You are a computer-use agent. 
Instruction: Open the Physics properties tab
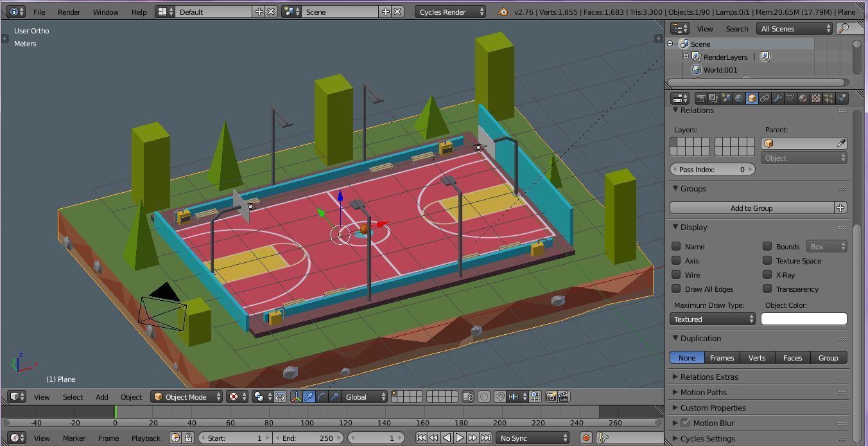[842, 98]
